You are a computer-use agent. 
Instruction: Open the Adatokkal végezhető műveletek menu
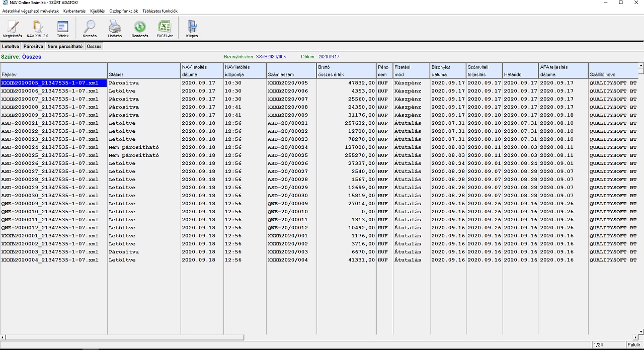(x=31, y=11)
